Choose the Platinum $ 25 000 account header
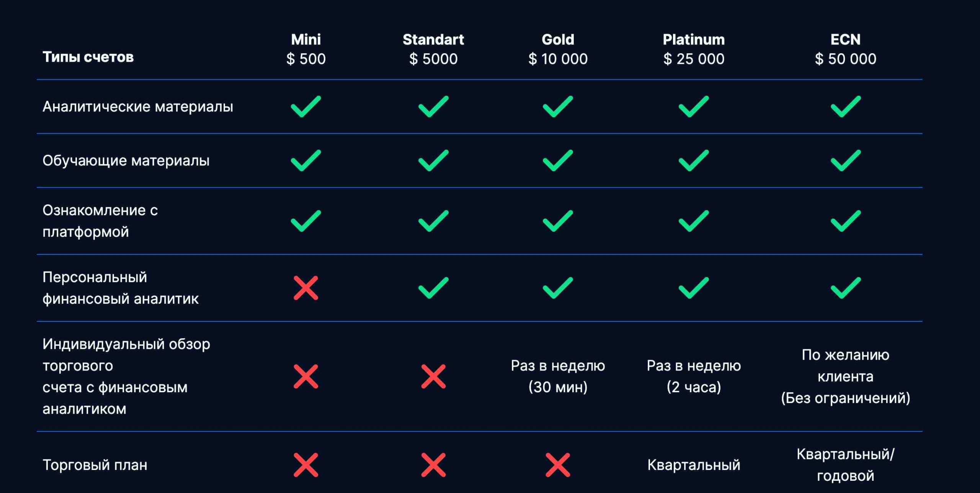This screenshot has height=493, width=980. coord(693,49)
